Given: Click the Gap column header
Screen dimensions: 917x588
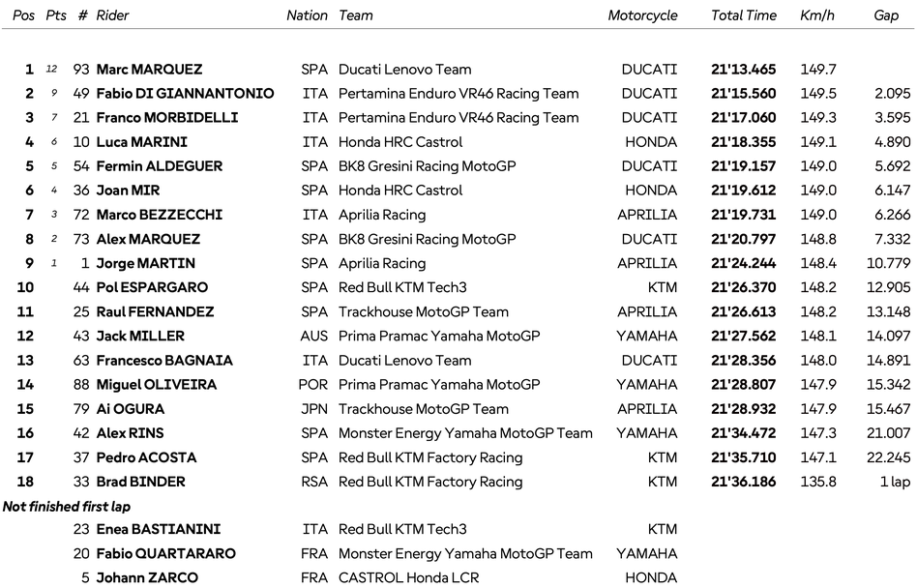Looking at the screenshot, I should click(x=886, y=15).
